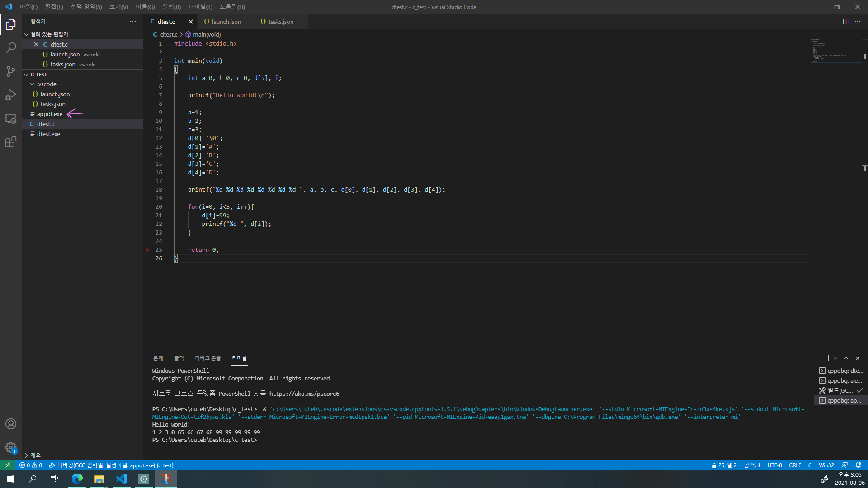Click the UTF-8 encoding status item
Viewport: 868px width, 488px height.
point(774,465)
